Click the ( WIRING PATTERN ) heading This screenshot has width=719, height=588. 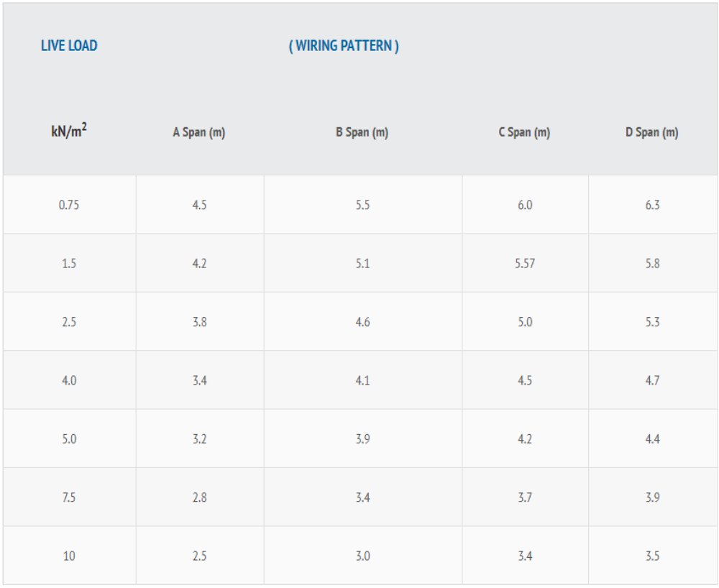point(344,46)
